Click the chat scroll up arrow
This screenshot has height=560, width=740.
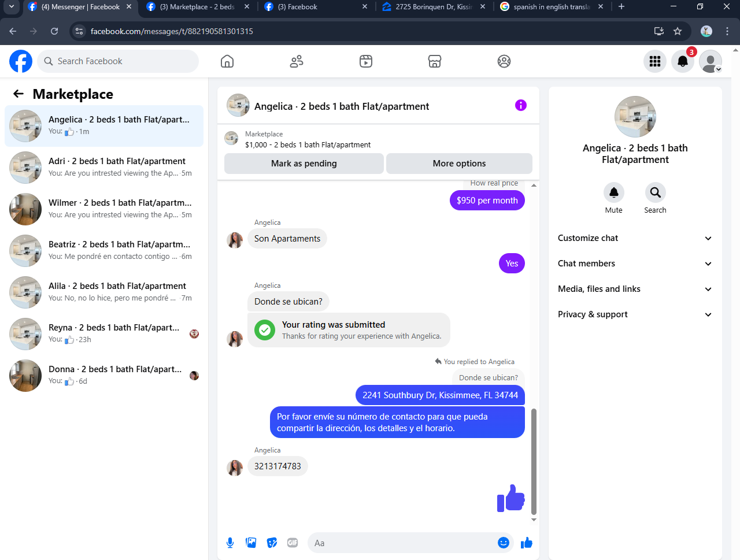[x=534, y=185]
